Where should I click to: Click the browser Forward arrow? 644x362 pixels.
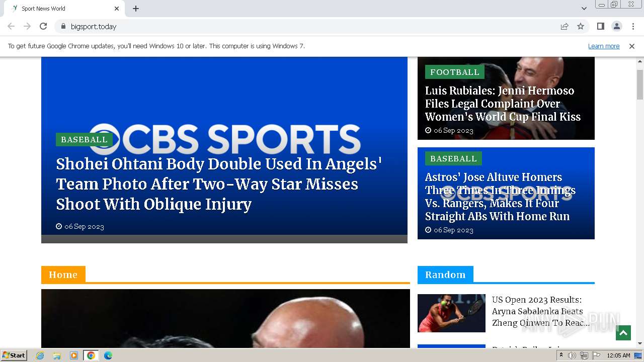(27, 26)
